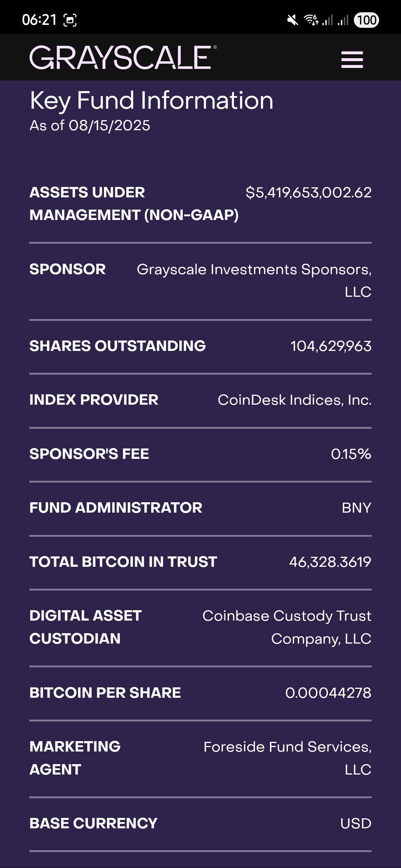Tap the screenshot indicator in status bar

coord(70,20)
